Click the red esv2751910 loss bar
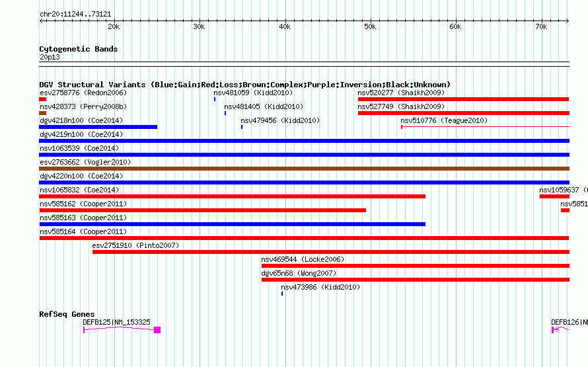Viewport: 588px width, 367px height. 331,252
